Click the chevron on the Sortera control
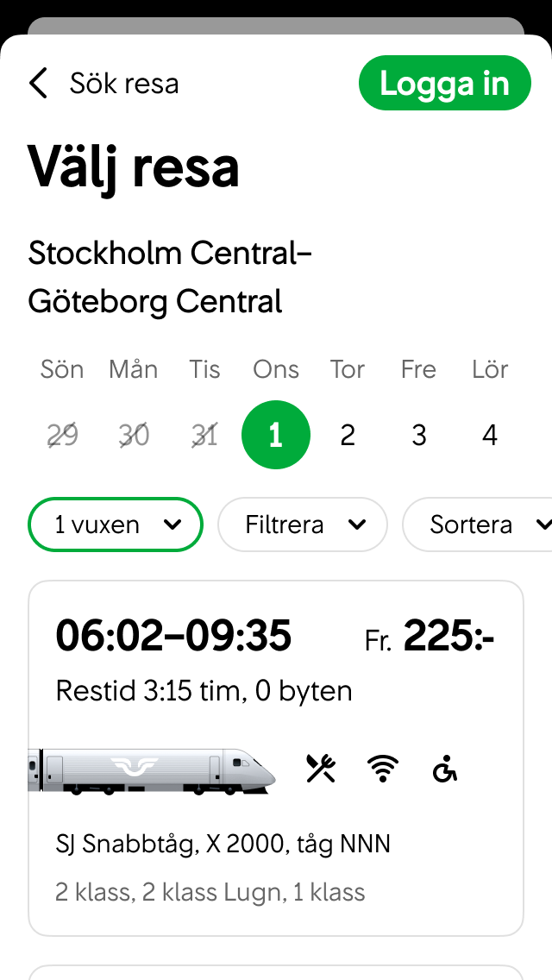Screen dimensions: 552x980 [x=543, y=525]
